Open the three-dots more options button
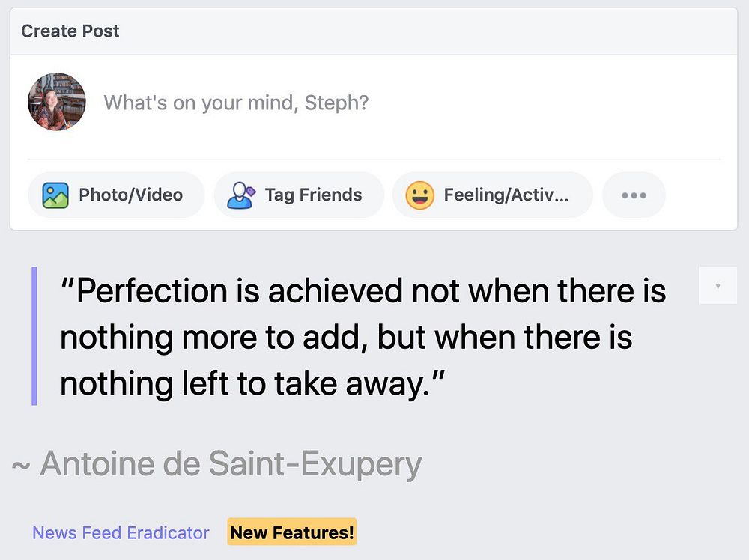749x560 pixels. pyautogui.click(x=634, y=195)
